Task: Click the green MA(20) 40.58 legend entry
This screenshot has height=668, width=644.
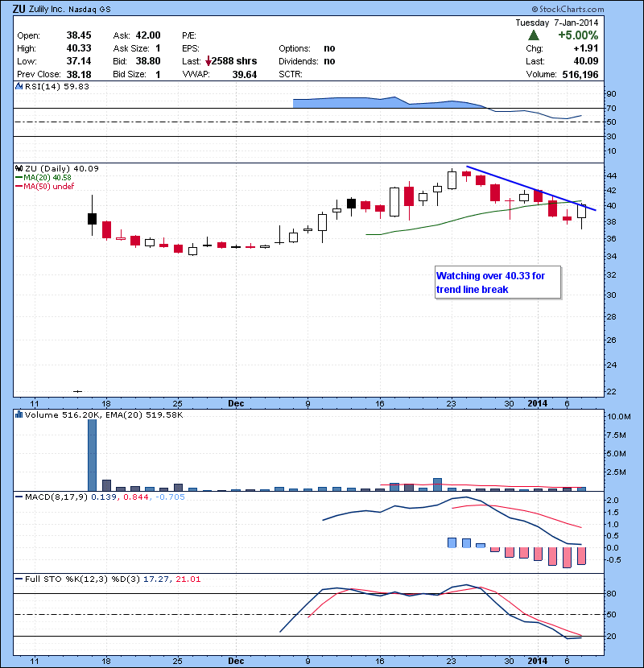Action: pyautogui.click(x=43, y=178)
